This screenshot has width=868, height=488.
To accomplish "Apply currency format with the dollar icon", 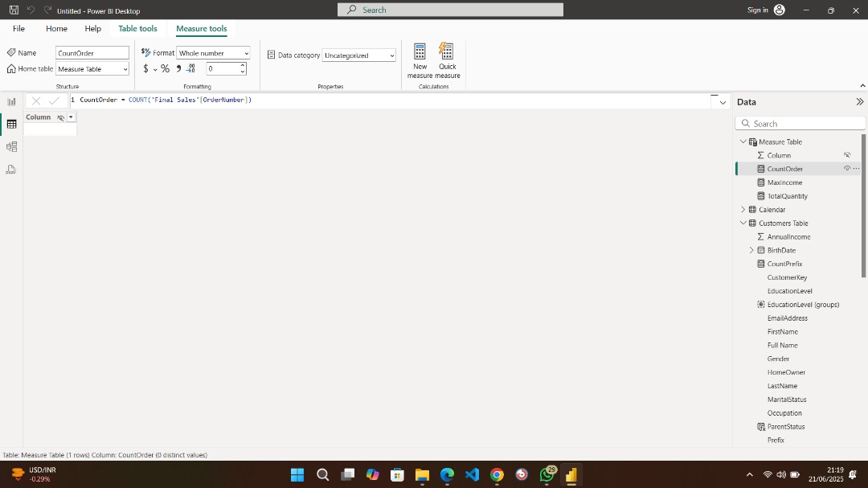I will point(145,69).
